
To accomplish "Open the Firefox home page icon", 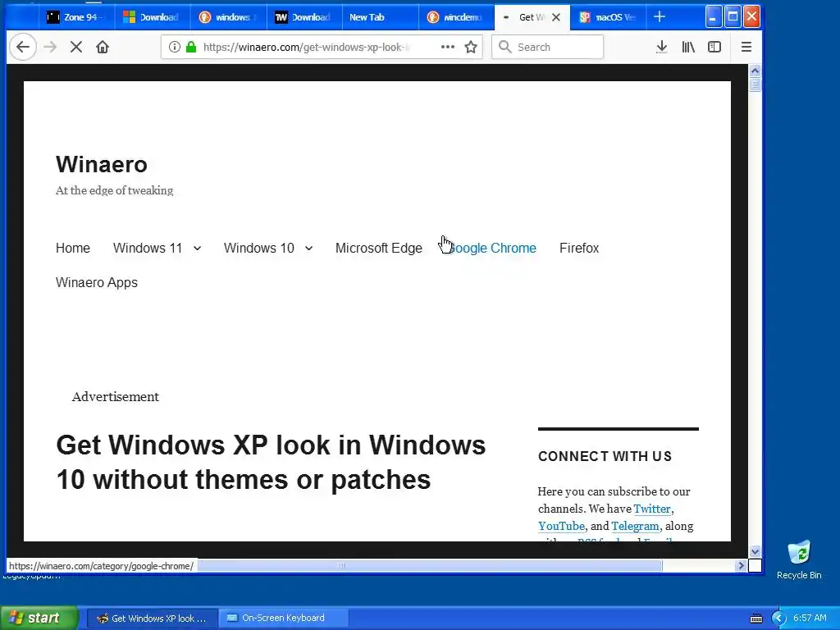I will [x=103, y=47].
